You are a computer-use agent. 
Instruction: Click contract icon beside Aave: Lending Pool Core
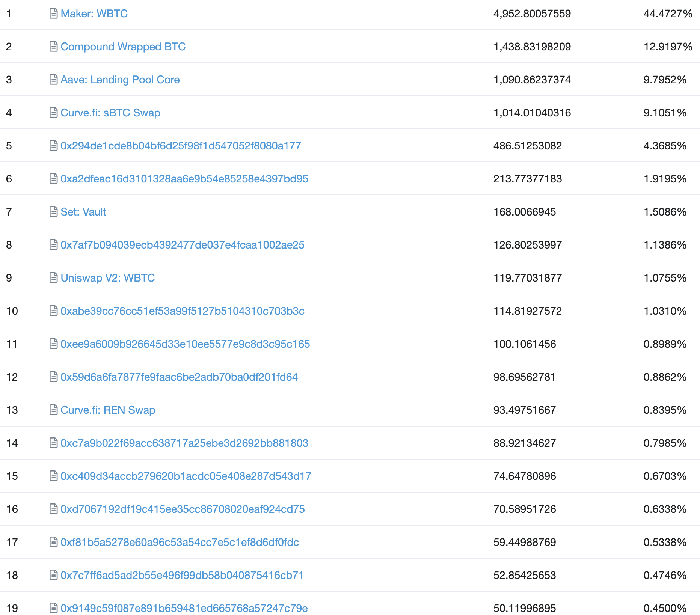pyautogui.click(x=54, y=80)
